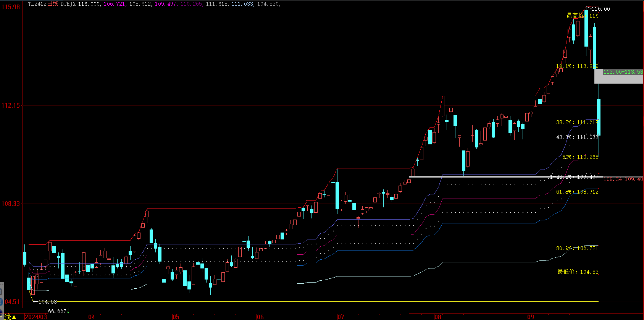
Task: Click the purple 110.265 header value
Action: point(191,4)
